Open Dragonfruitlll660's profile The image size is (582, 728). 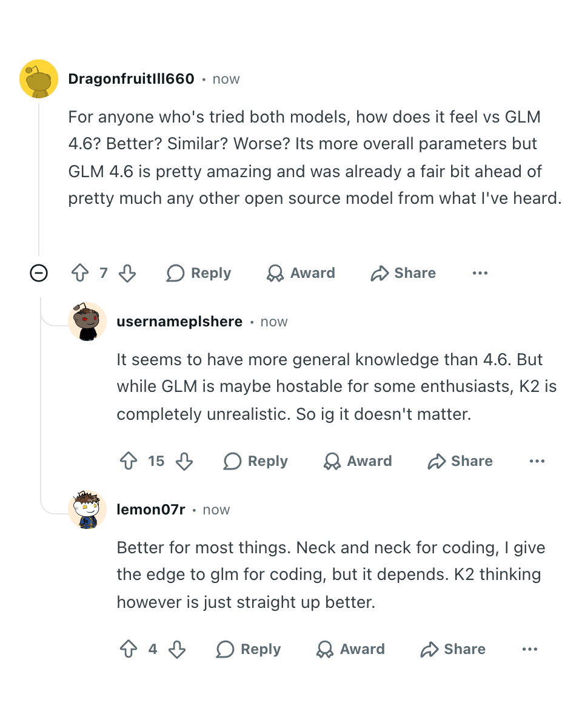click(131, 79)
